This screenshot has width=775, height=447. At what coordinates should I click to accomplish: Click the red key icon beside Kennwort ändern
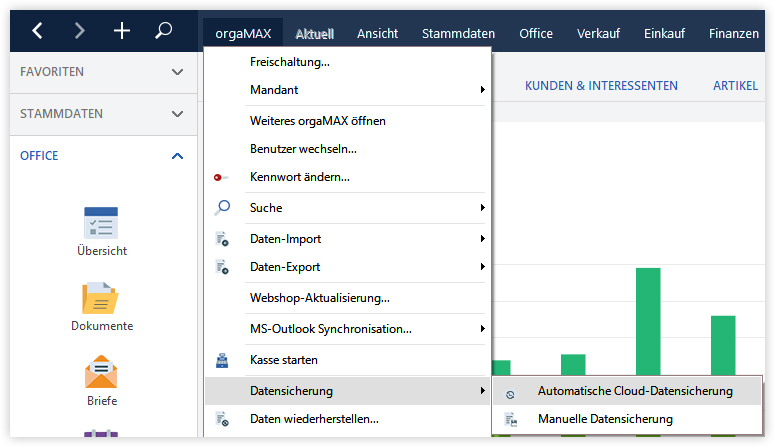220,177
